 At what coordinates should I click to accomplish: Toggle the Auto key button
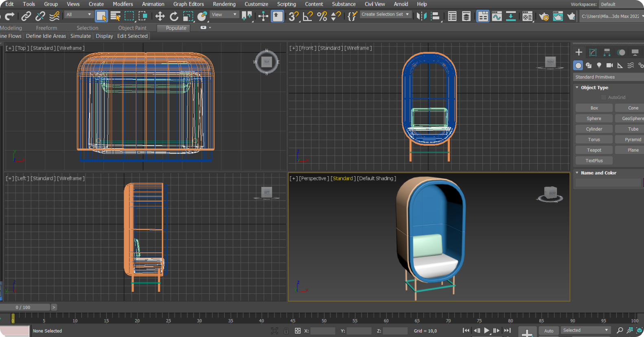point(549,331)
